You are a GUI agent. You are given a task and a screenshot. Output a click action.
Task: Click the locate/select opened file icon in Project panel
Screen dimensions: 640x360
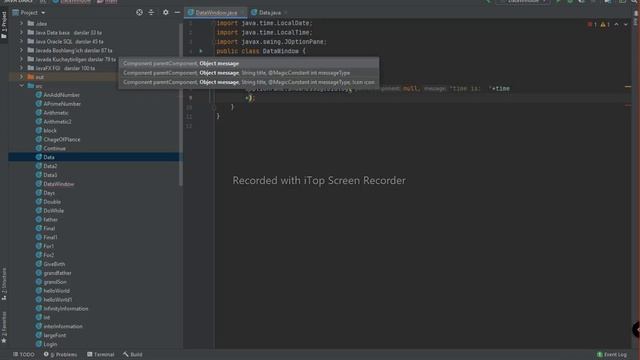139,13
